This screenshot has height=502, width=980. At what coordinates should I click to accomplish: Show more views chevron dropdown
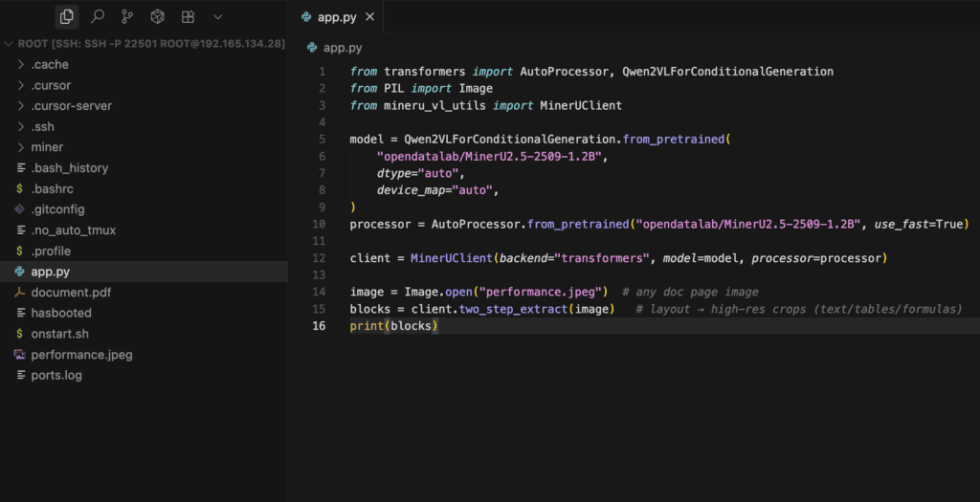(x=218, y=16)
